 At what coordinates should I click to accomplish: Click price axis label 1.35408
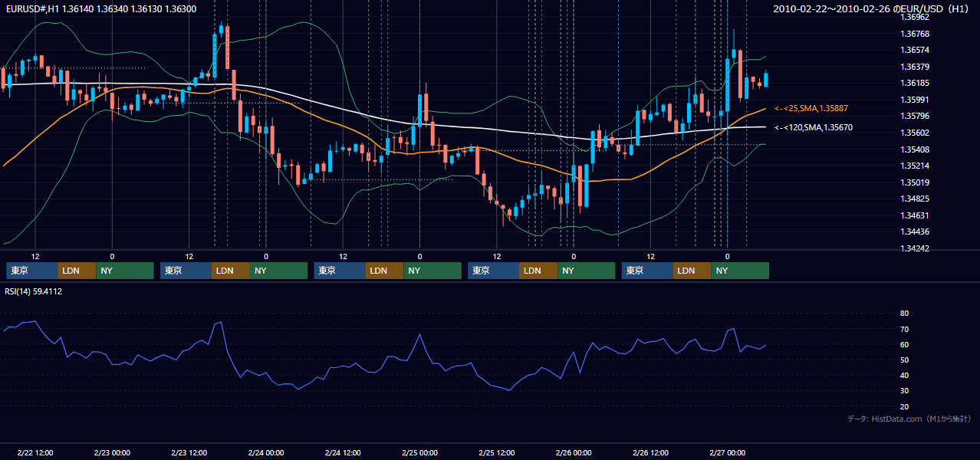[x=914, y=149]
